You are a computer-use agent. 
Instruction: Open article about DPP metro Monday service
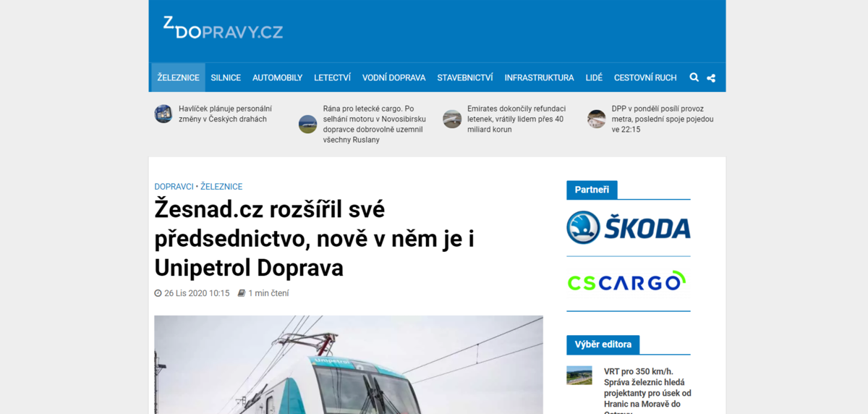(663, 119)
